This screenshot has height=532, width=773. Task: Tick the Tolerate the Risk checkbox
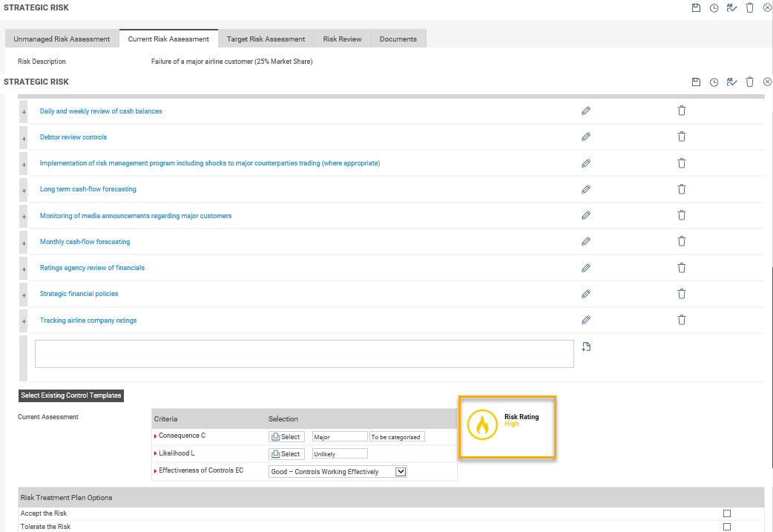pyautogui.click(x=727, y=527)
